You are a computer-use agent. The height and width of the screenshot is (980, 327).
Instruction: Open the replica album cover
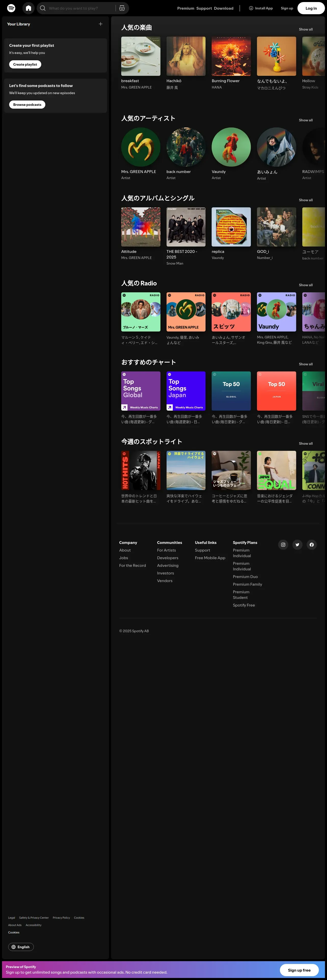231,227
